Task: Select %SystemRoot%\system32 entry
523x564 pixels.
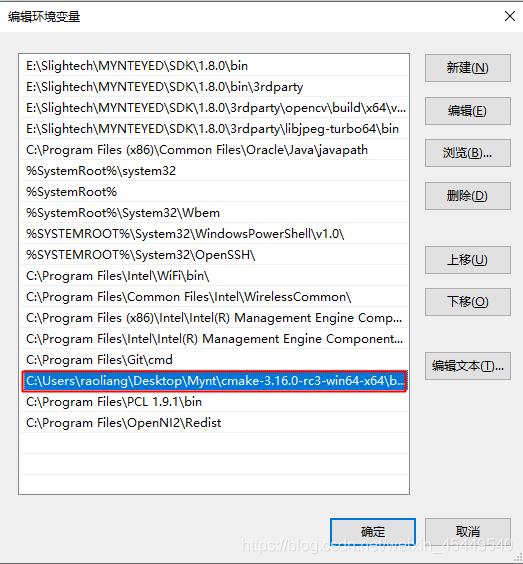Action: (x=214, y=170)
